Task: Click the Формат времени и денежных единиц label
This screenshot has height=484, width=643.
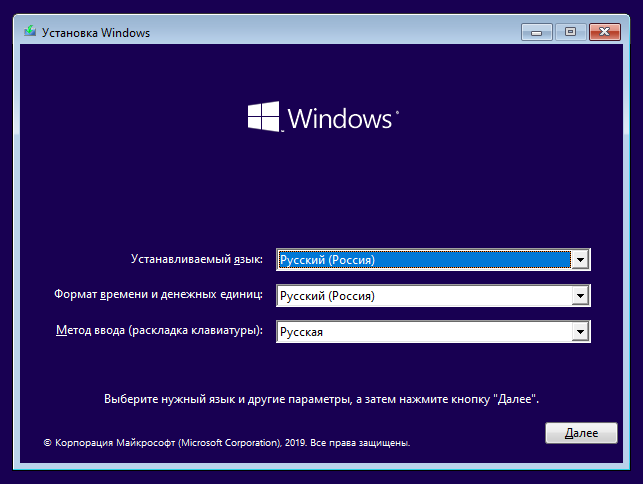Action: tap(158, 295)
